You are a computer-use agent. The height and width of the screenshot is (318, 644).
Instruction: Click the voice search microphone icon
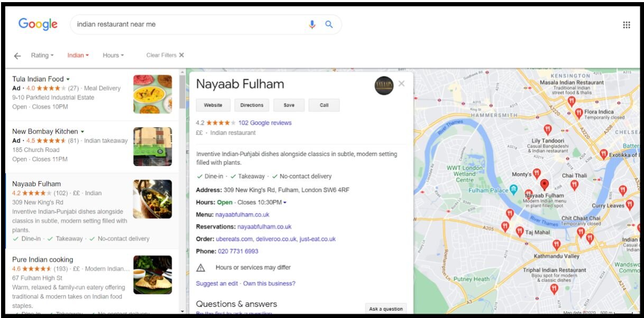(312, 24)
